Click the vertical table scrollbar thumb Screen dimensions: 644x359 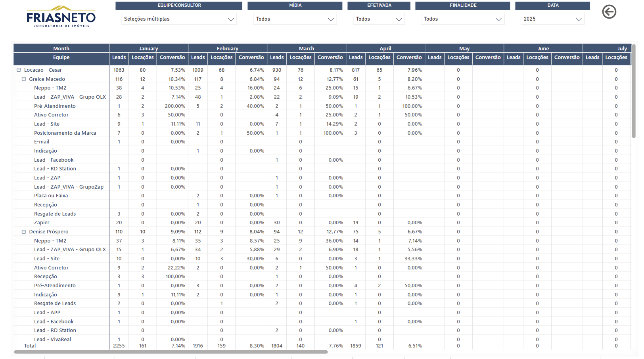tap(634, 91)
